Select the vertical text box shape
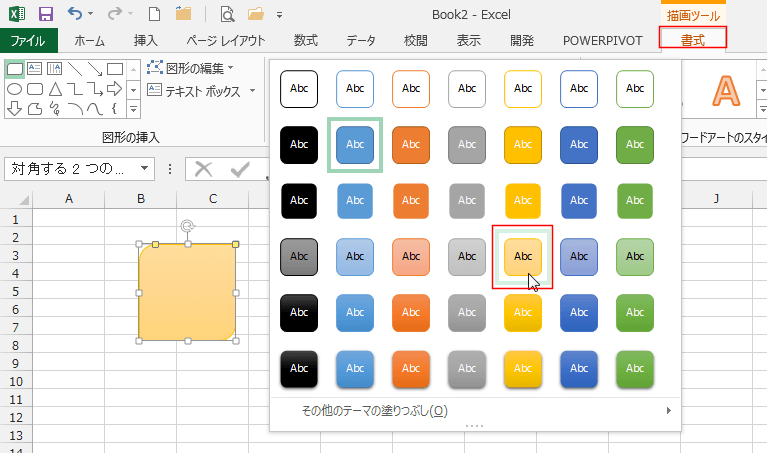Image resolution: width=767 pixels, height=453 pixels. 54,68
